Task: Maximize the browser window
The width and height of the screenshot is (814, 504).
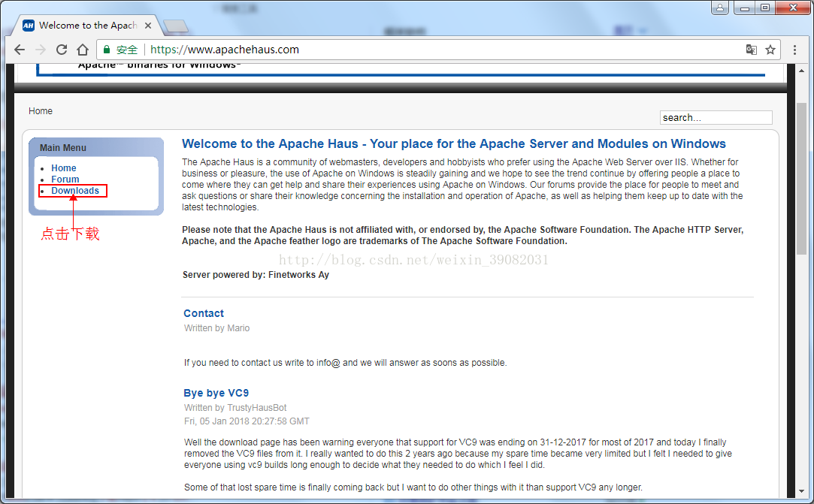Action: (765, 8)
